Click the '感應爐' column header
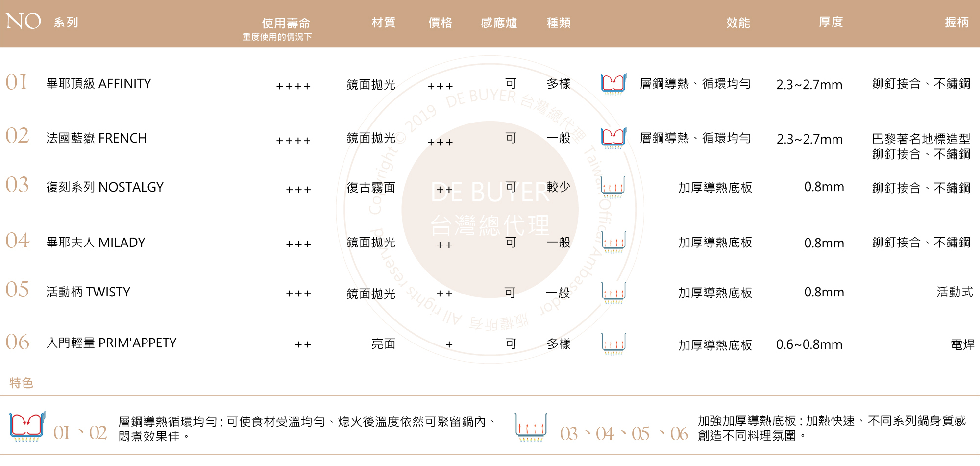 click(x=499, y=23)
